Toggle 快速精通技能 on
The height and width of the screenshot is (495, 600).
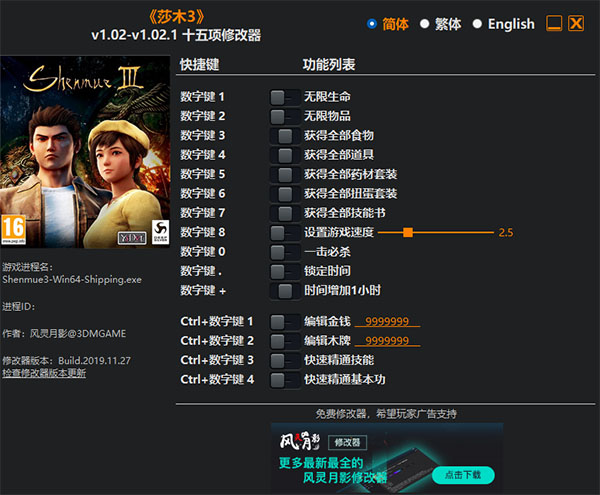(x=284, y=360)
